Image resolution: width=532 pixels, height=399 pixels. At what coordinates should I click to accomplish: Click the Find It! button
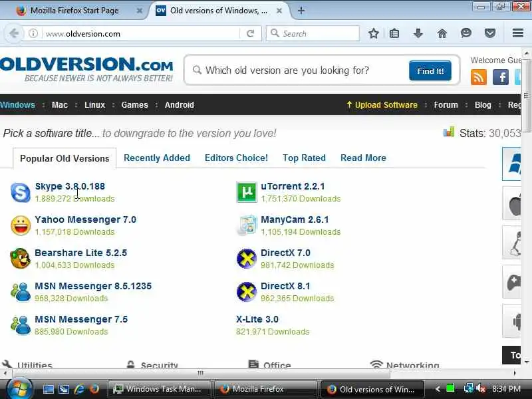pos(430,70)
